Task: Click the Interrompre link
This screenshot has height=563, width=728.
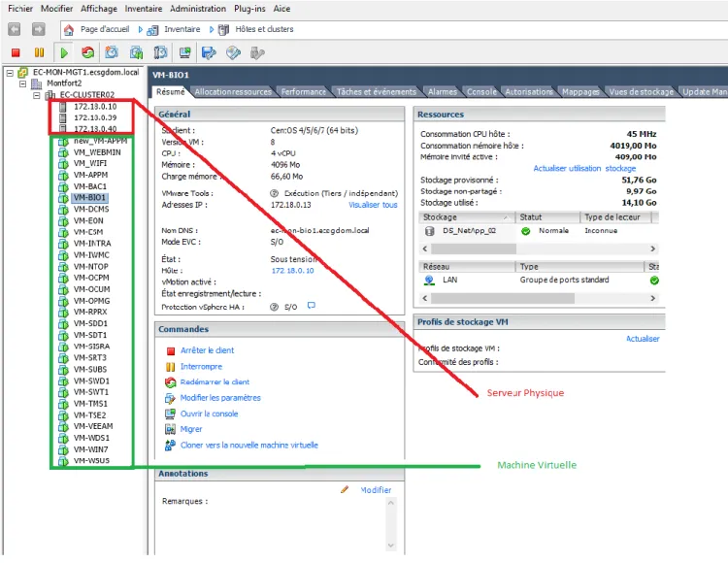Action: coord(201,367)
